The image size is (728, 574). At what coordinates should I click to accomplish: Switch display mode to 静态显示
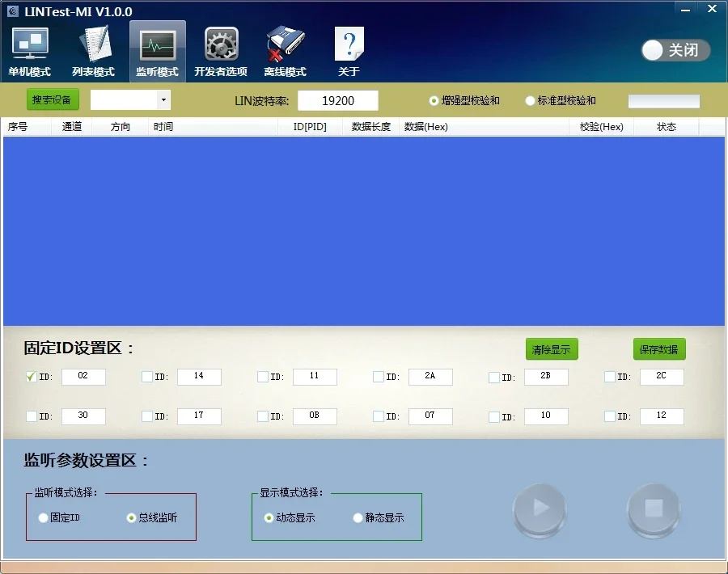[358, 517]
